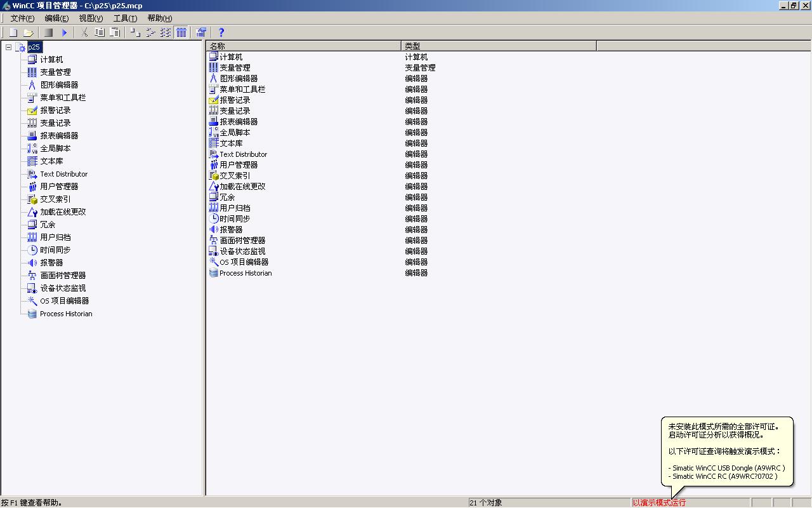Viewport: 812px width, 508px height.
Task: Select Text Distributor in the navigation tree
Action: 63,174
